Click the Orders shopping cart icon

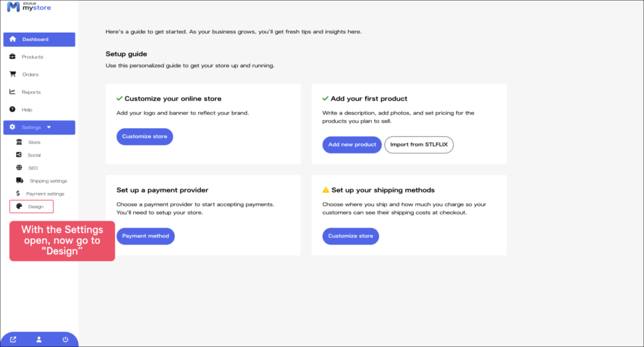[x=13, y=74]
